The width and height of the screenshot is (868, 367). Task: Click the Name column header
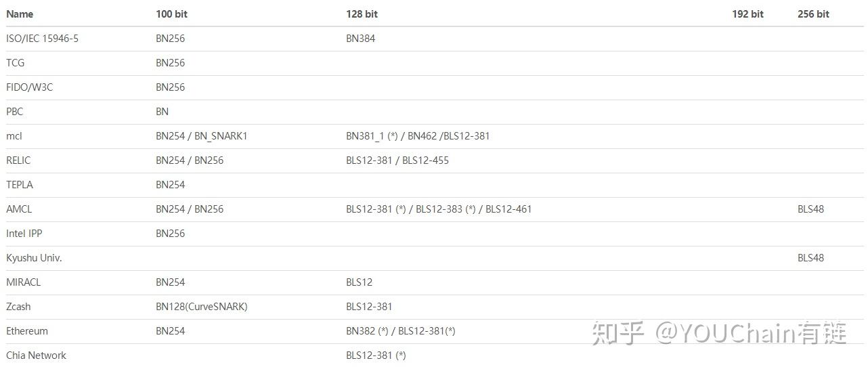[20, 14]
